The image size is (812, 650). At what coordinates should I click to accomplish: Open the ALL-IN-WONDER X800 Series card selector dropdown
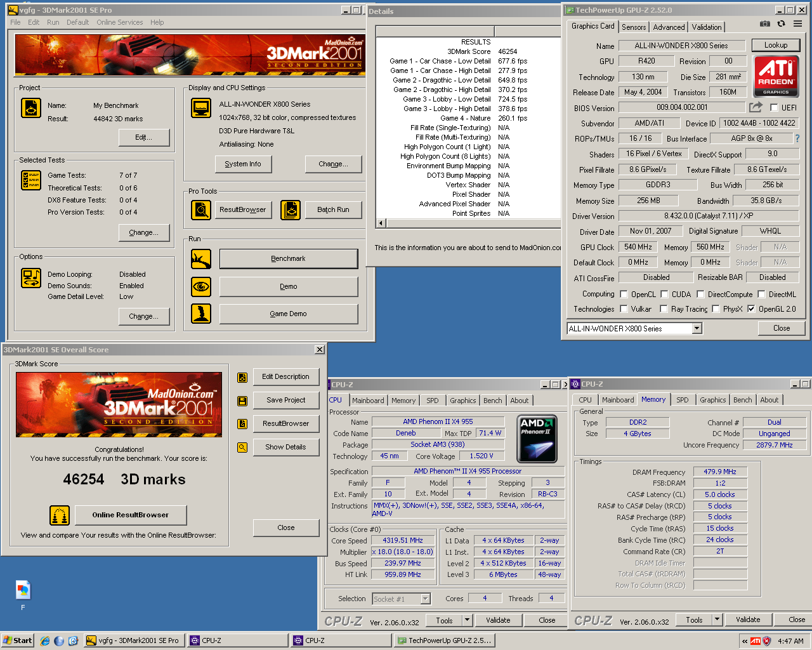[x=697, y=329]
